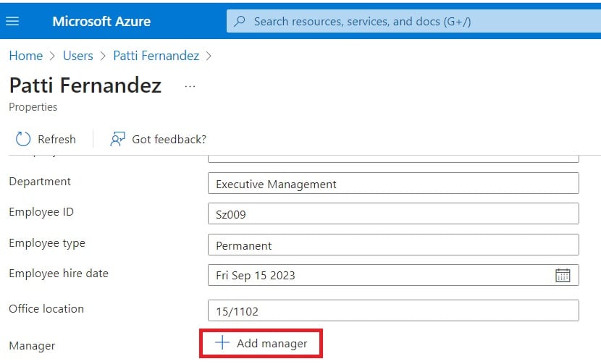The width and height of the screenshot is (601, 364).
Task: Click the Patti Fernandez page heading
Action: pos(85,85)
